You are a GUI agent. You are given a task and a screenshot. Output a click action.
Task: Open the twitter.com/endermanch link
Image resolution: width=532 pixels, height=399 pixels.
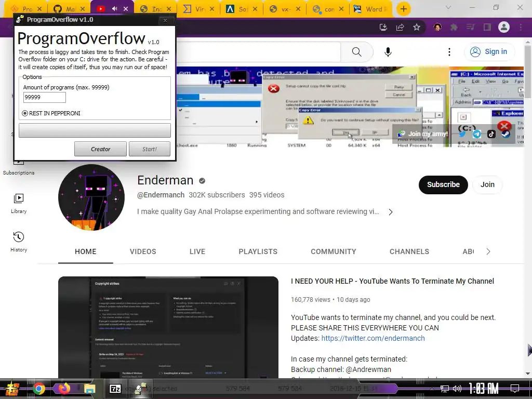coord(373,339)
